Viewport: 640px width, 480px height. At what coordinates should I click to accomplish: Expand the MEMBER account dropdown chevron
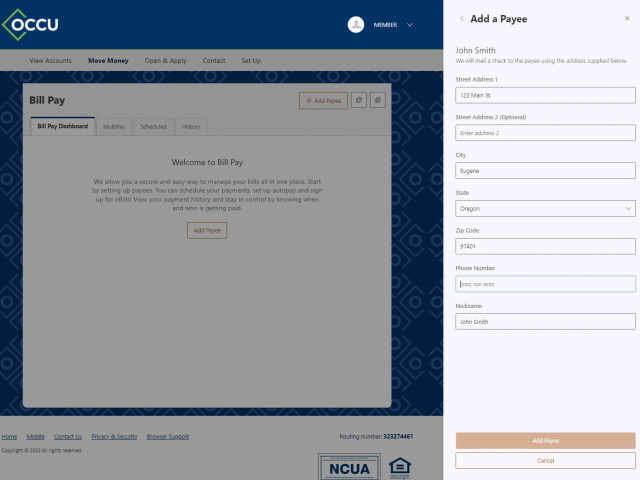pos(410,25)
